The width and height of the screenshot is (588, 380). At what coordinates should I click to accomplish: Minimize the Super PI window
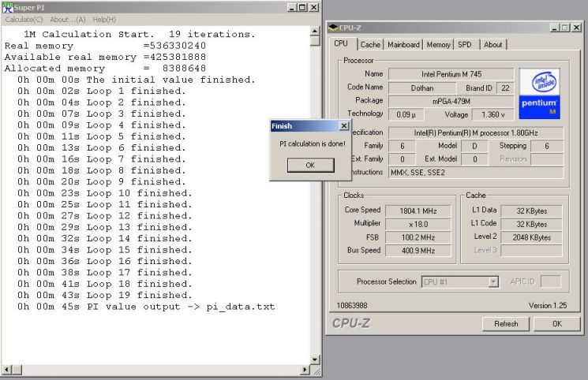[x=292, y=7]
